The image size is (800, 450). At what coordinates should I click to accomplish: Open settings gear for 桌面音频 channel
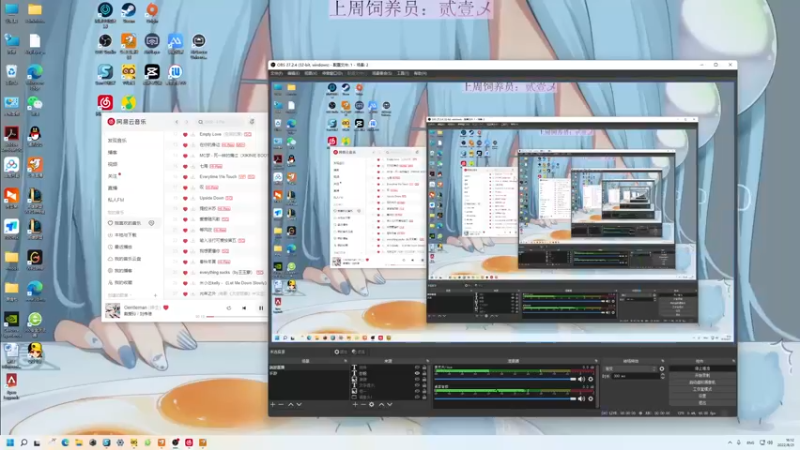(591, 398)
